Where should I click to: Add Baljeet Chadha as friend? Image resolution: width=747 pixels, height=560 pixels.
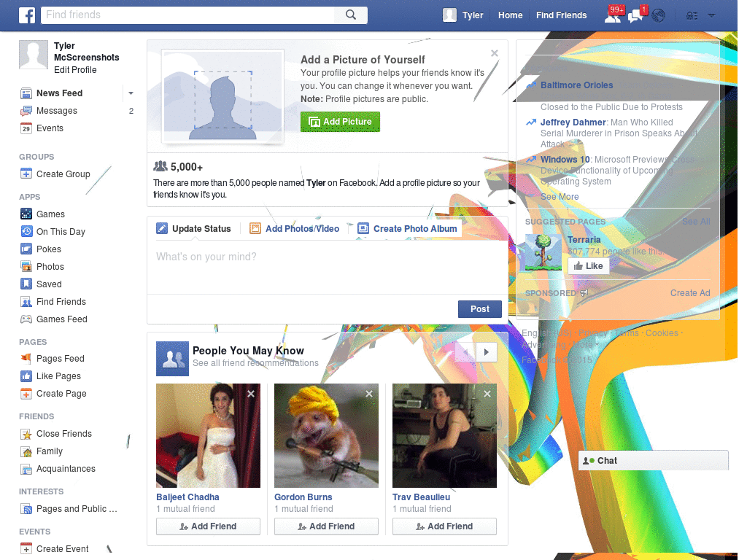pos(208,526)
